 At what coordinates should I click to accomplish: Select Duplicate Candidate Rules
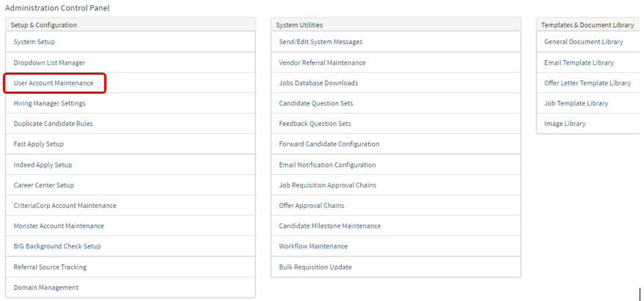[x=53, y=124]
